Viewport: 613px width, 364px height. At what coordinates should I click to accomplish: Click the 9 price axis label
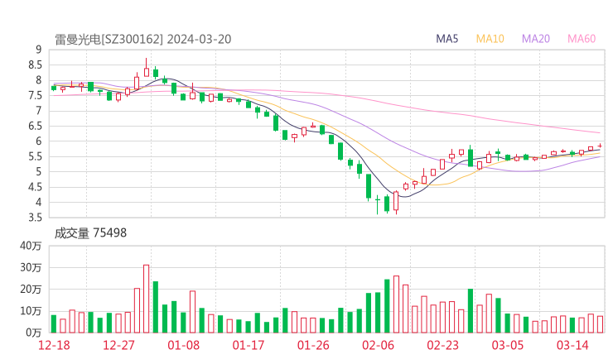coord(38,50)
